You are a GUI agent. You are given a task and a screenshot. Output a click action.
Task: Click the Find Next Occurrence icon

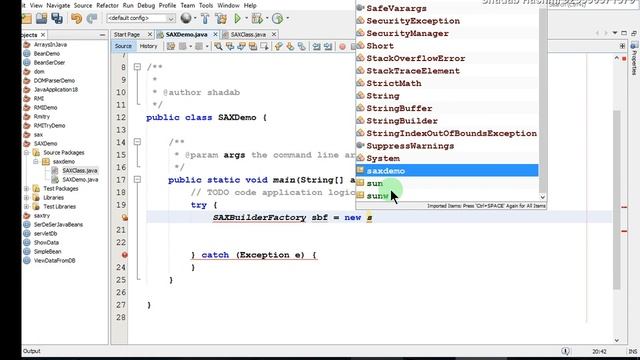click(242, 47)
